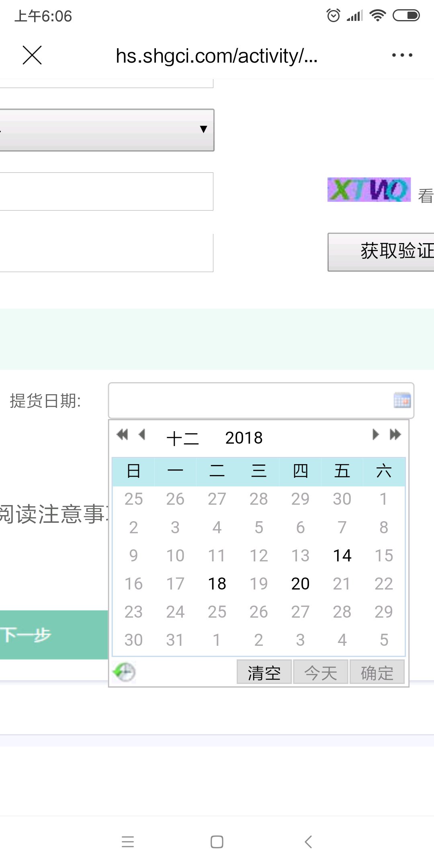Click the clock time icon in calendar footer
The width and height of the screenshot is (434, 868).
coord(124,672)
